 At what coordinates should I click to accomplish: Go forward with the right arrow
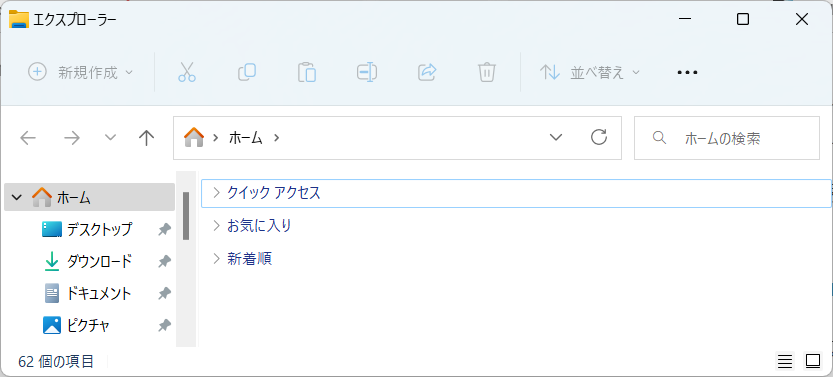tap(72, 139)
